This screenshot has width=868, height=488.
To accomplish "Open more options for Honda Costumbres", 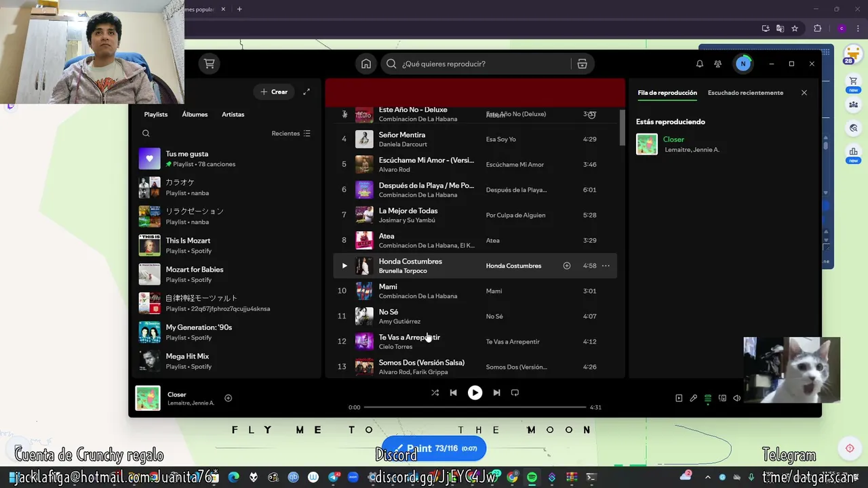I will click(606, 266).
